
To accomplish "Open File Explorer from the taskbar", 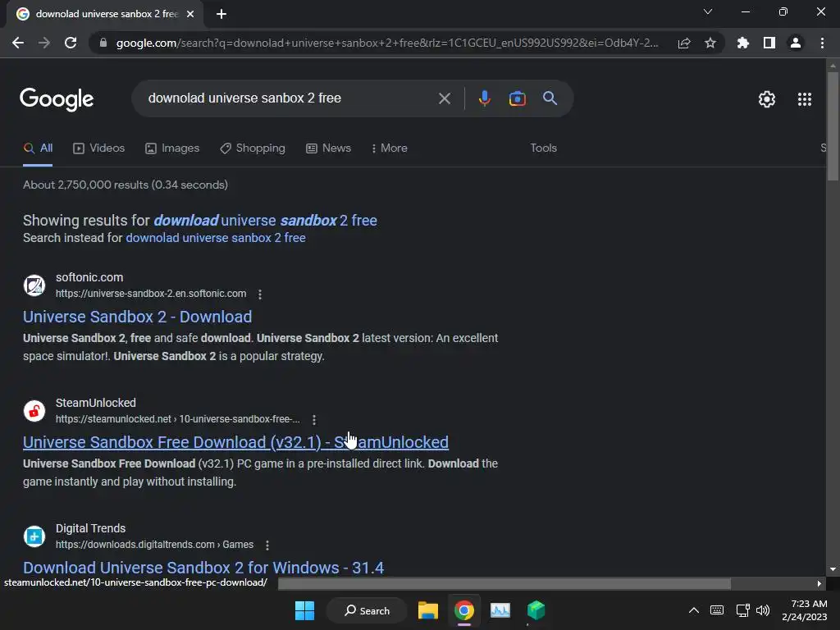I will [428, 610].
